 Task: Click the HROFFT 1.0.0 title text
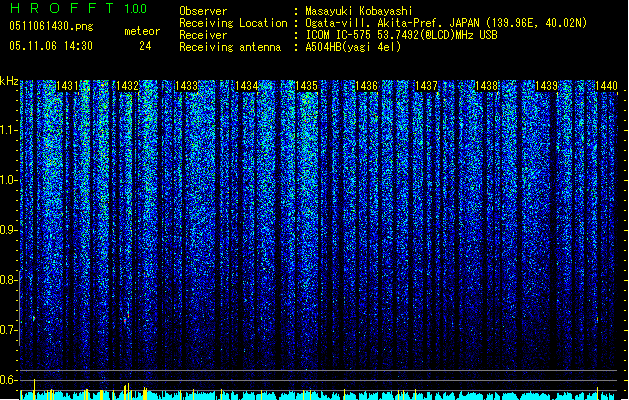point(78,8)
